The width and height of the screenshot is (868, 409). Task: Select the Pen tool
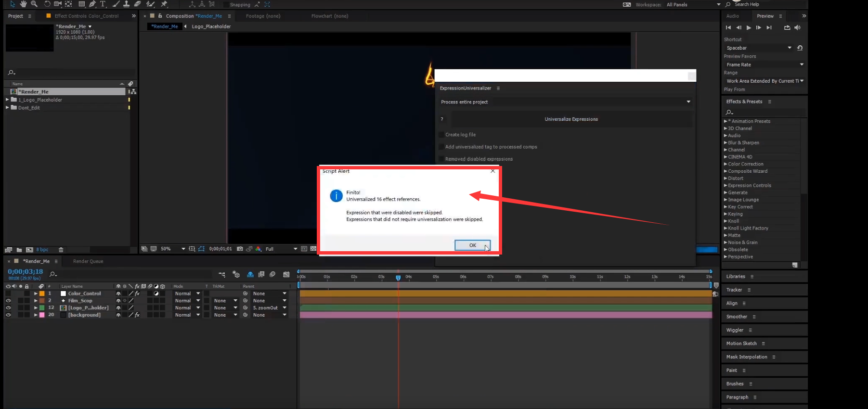[x=92, y=4]
